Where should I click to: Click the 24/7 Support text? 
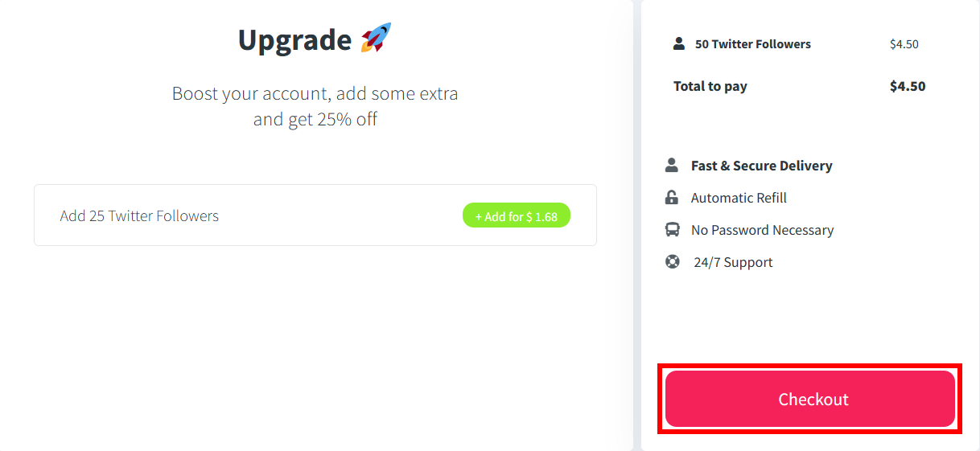732,262
